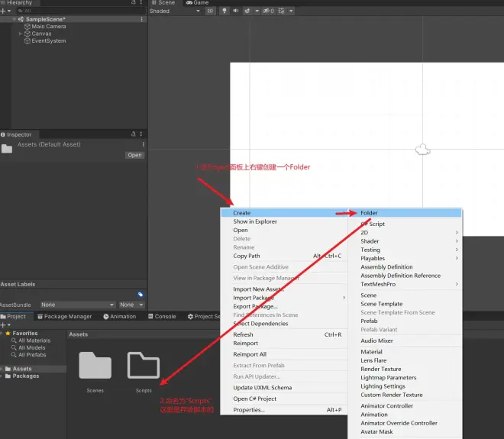Mute scene audio via the speaker icon
Viewport: 504px width, 439px height.
(236, 11)
